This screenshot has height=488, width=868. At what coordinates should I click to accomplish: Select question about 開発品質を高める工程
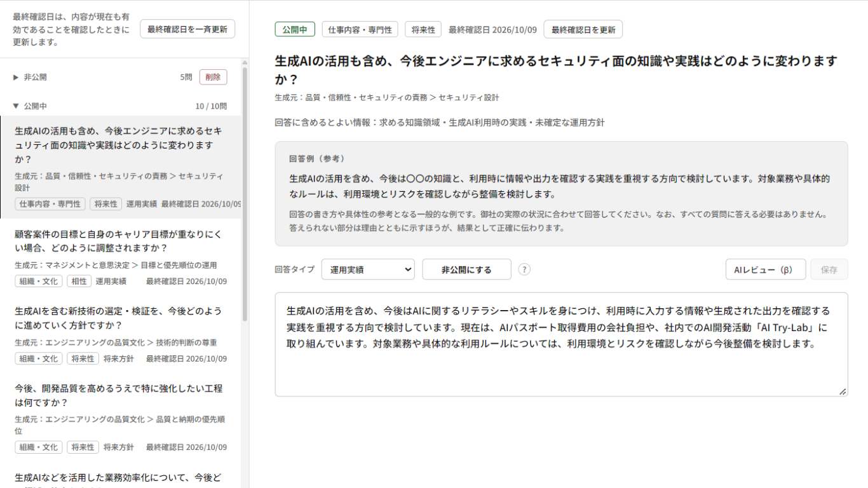pos(121,417)
